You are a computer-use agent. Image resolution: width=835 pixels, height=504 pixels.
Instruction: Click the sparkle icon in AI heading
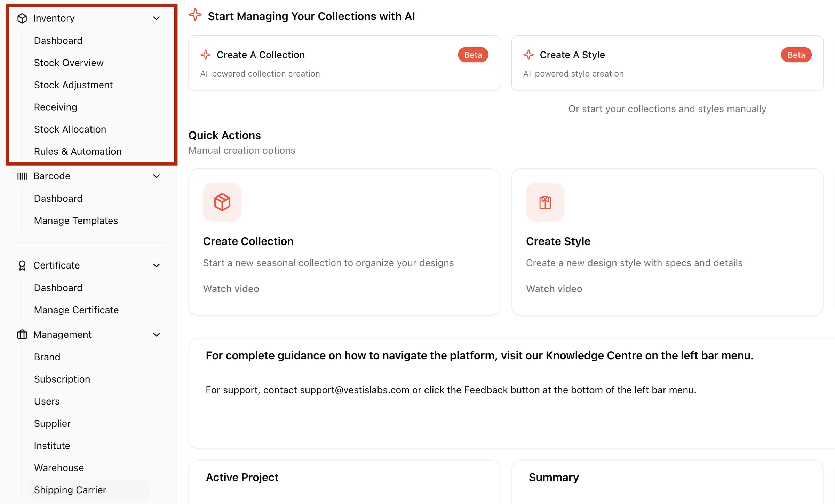coord(195,15)
